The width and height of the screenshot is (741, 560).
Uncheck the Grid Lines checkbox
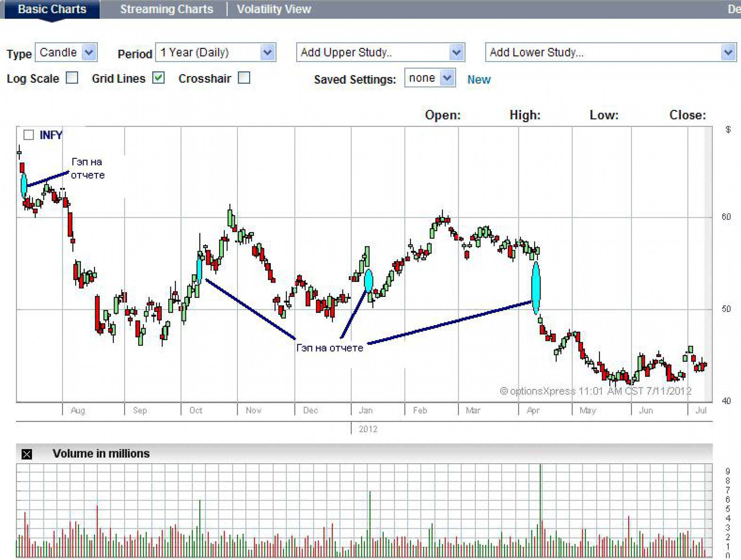coord(158,78)
